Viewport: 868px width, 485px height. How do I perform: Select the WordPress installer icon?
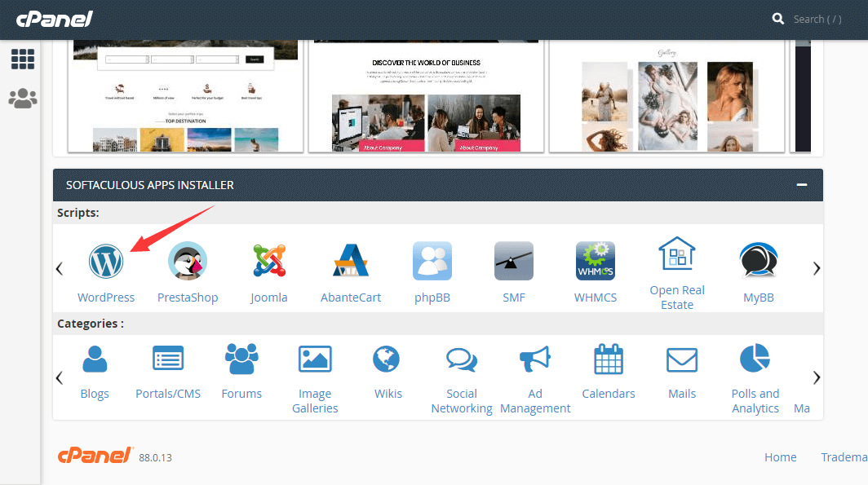105,261
